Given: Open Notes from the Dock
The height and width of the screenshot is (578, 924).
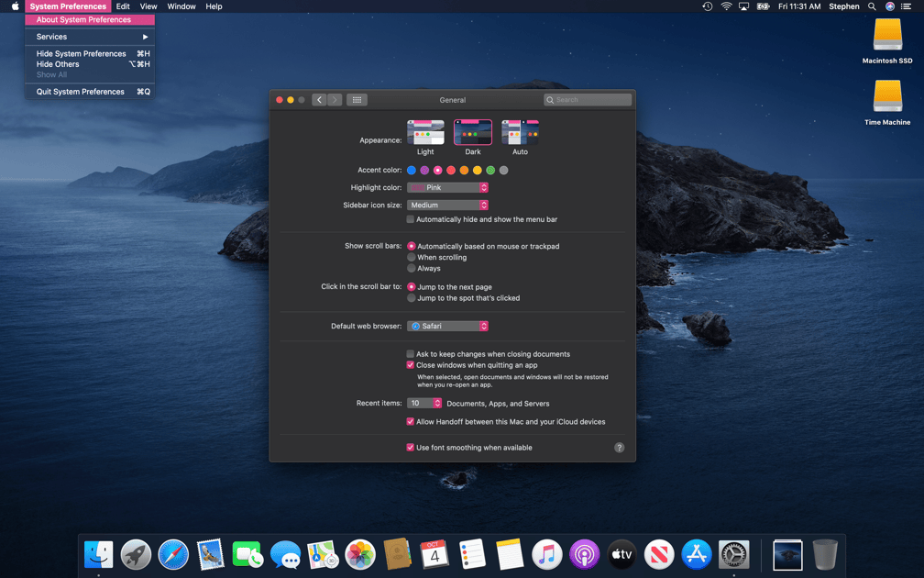Looking at the screenshot, I should [x=510, y=554].
